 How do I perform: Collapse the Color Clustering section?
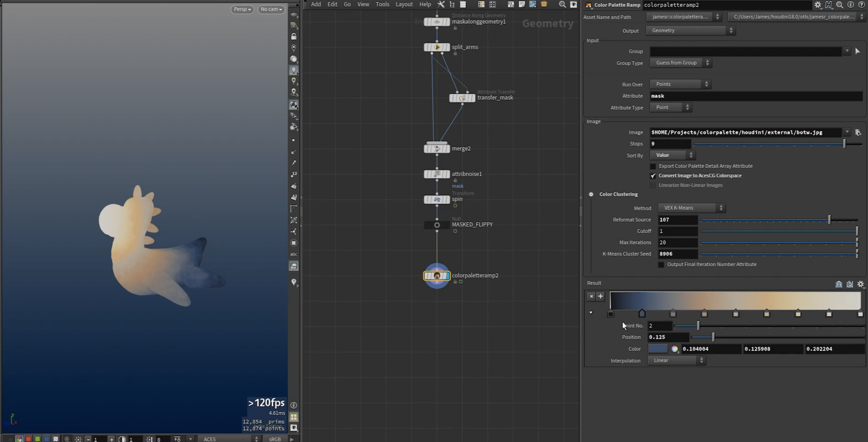tap(591, 194)
